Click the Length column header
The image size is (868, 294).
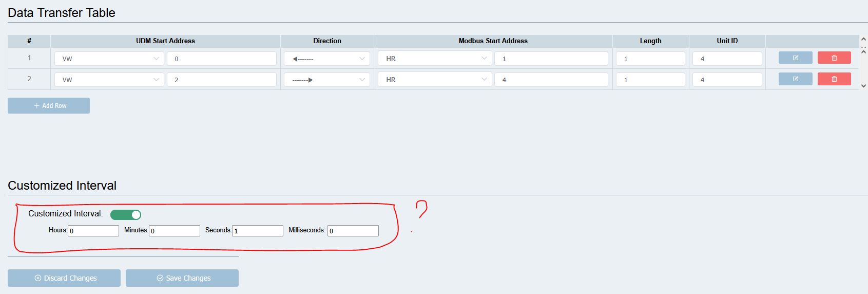click(x=650, y=41)
